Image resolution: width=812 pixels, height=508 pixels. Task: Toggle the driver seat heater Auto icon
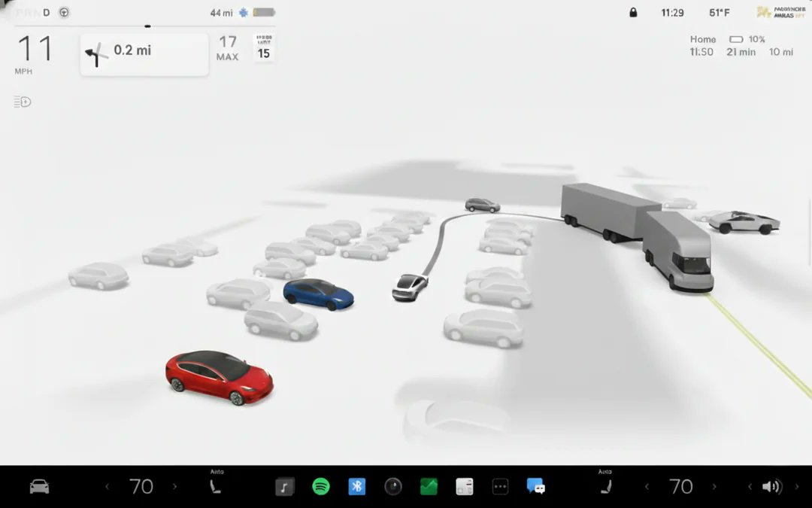216,487
